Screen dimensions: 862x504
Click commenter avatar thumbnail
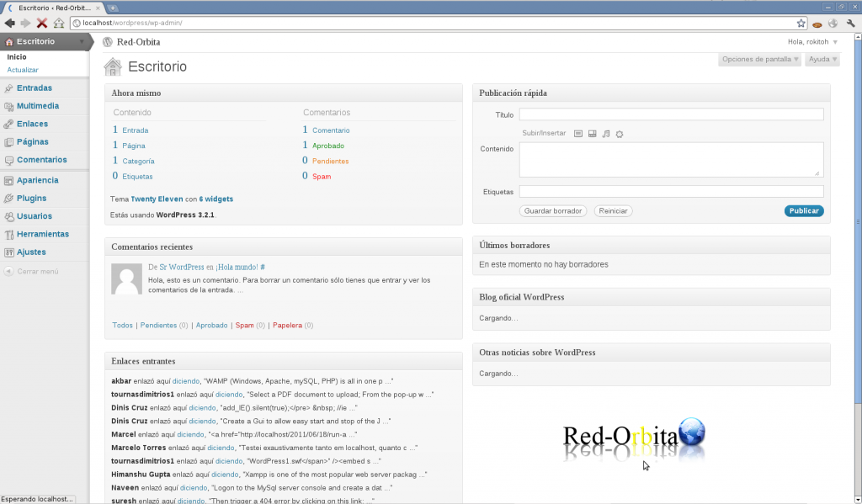(x=126, y=279)
